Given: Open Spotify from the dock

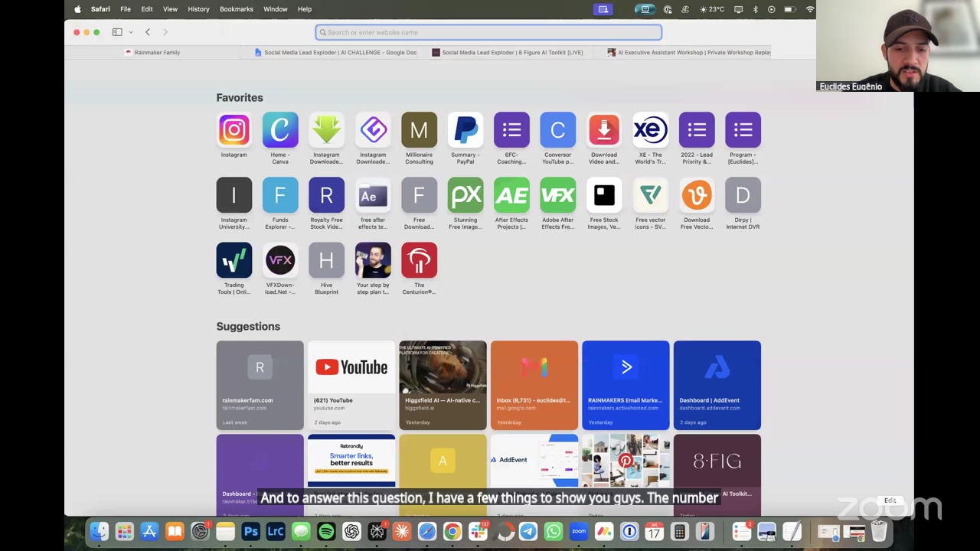Looking at the screenshot, I should (x=326, y=531).
